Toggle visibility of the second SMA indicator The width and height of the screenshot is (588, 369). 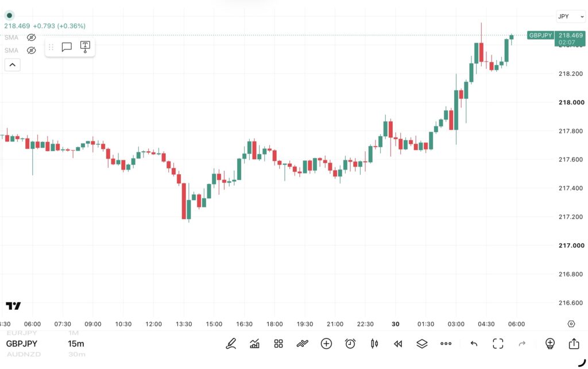point(32,51)
